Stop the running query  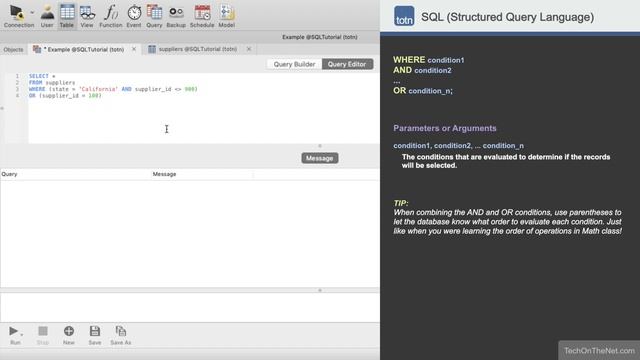pyautogui.click(x=43, y=335)
